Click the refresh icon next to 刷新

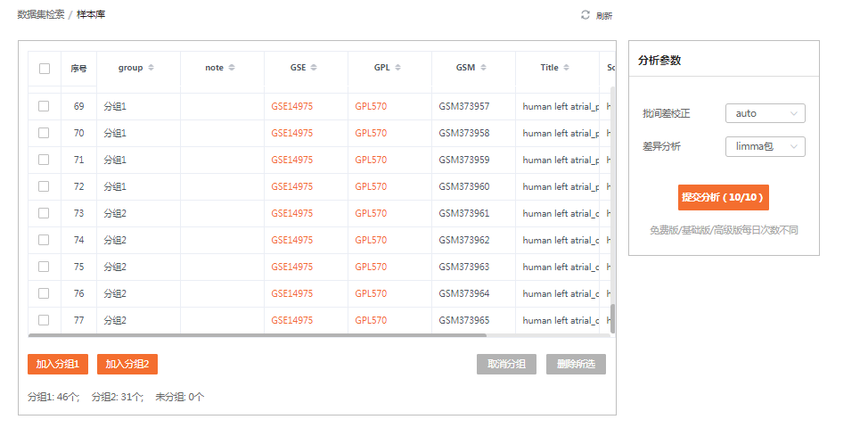coord(585,15)
